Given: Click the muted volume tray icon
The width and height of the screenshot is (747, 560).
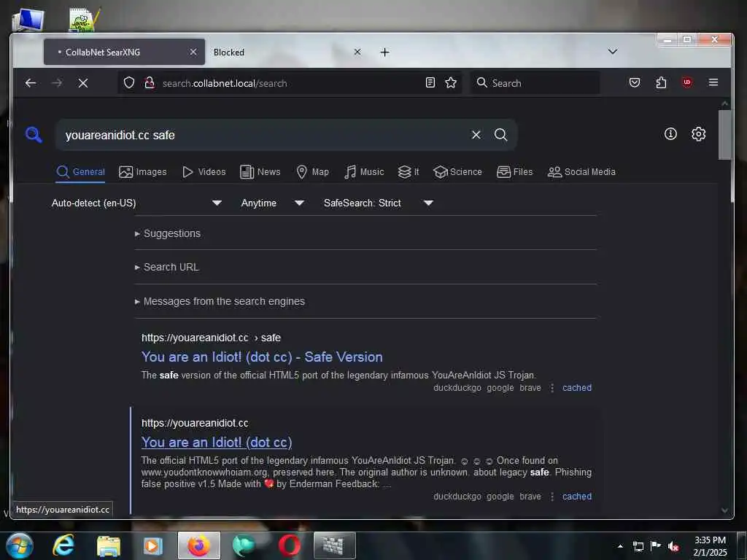Looking at the screenshot, I should 673,546.
